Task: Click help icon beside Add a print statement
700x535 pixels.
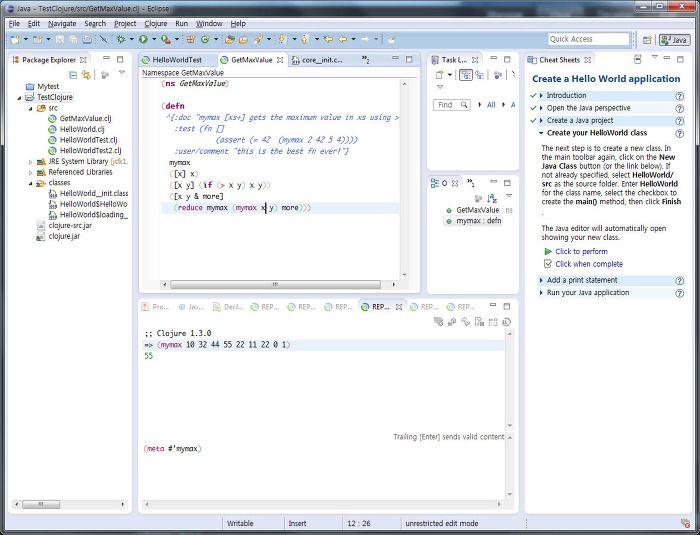Action: click(679, 281)
